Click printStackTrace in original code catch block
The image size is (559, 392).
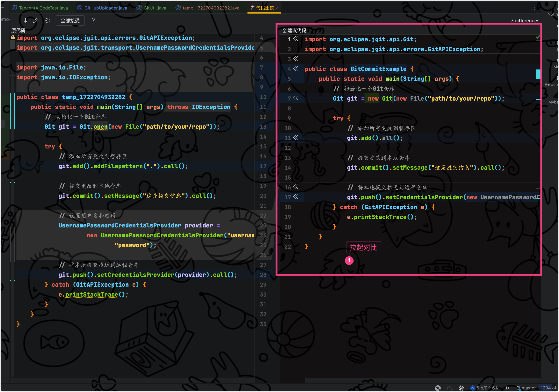tap(92, 295)
